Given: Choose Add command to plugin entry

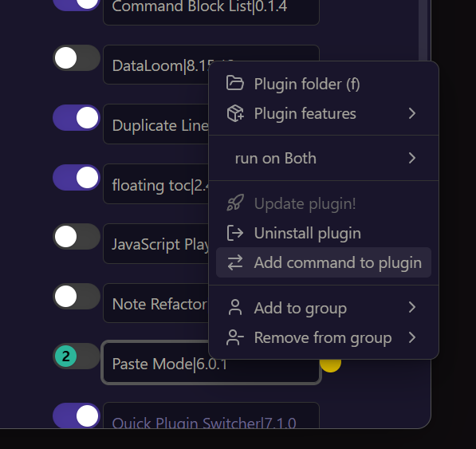Looking at the screenshot, I should (x=324, y=262).
